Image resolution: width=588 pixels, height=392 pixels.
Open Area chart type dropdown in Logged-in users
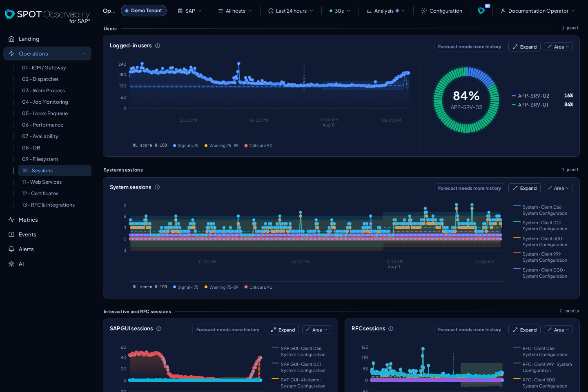558,47
